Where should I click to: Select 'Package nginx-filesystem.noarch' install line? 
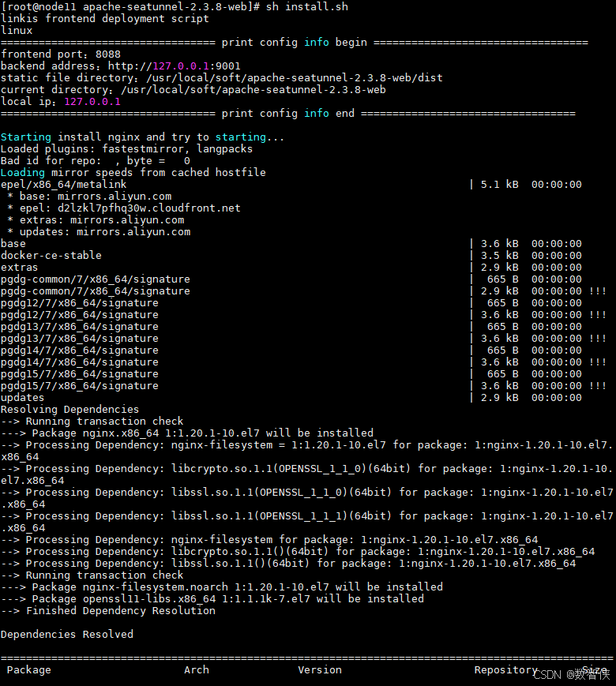pyautogui.click(x=222, y=587)
